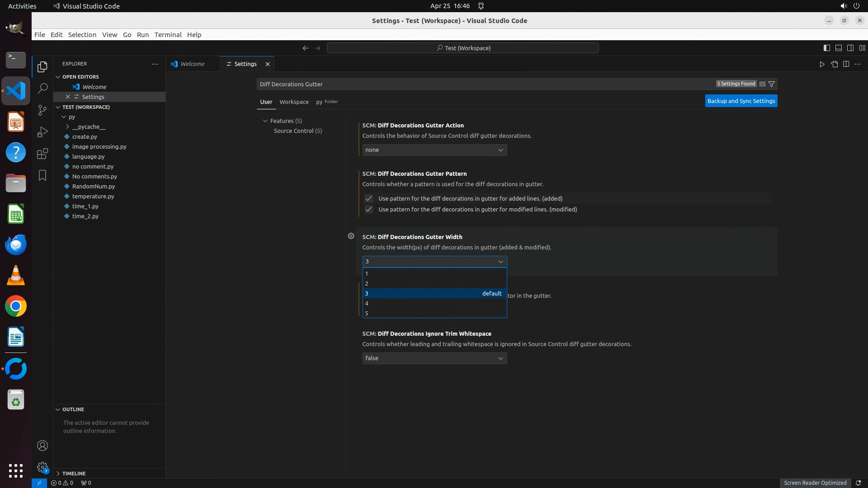Uncheck pattern for modified lines checkbox
This screenshot has width=868, height=488.
coord(369,209)
